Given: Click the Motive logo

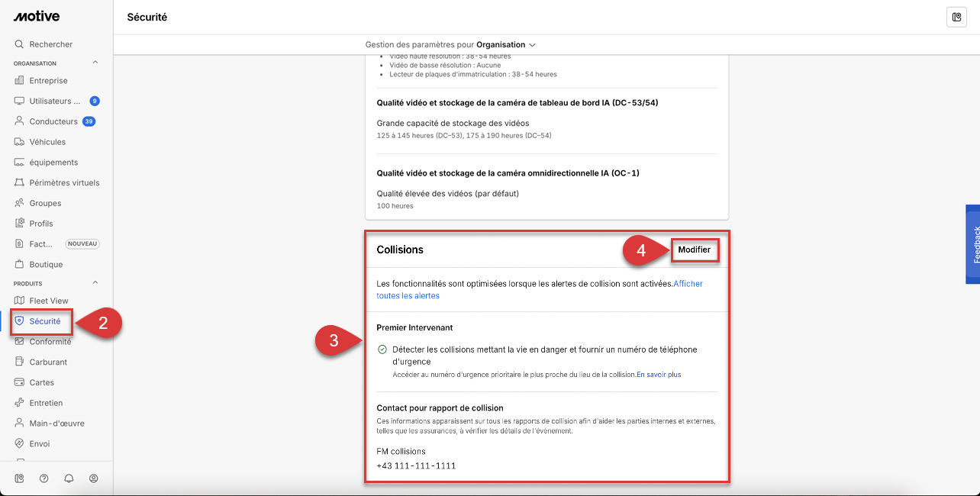Looking at the screenshot, I should pyautogui.click(x=36, y=17).
